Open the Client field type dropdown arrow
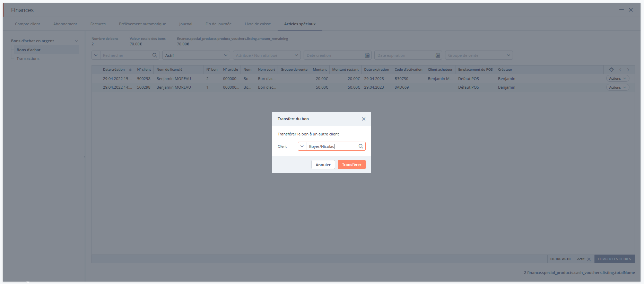644x284 pixels. [302, 146]
